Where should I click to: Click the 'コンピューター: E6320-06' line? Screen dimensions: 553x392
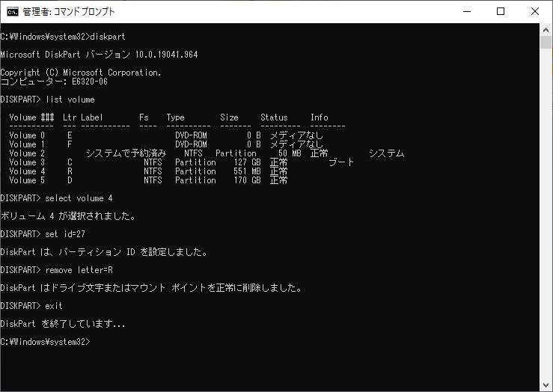tap(54, 82)
